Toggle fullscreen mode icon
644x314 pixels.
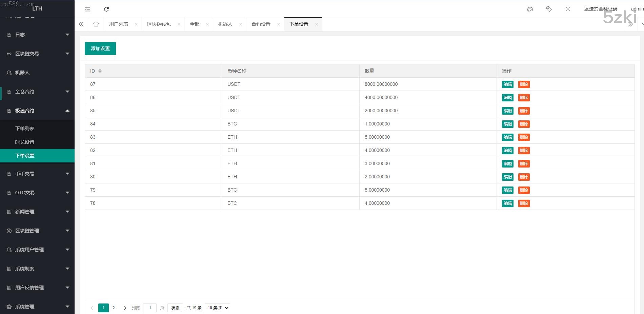pyautogui.click(x=568, y=9)
